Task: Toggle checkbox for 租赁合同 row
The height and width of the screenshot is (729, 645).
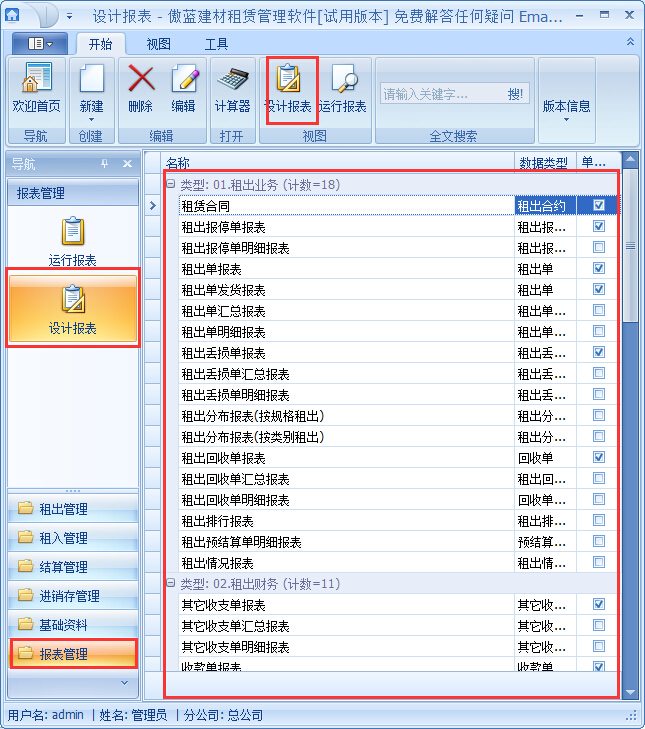Action: click(x=598, y=205)
